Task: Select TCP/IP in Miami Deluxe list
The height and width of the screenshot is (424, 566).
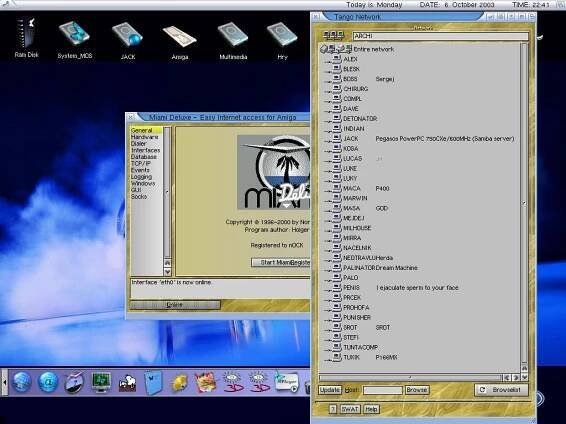Action: [x=147, y=163]
